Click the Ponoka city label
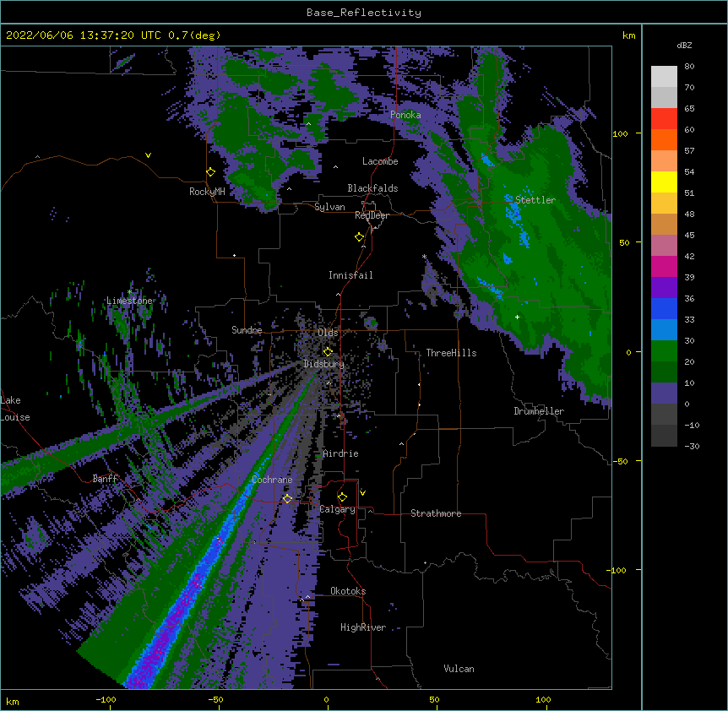Image resolution: width=728 pixels, height=711 pixels. pyautogui.click(x=405, y=115)
